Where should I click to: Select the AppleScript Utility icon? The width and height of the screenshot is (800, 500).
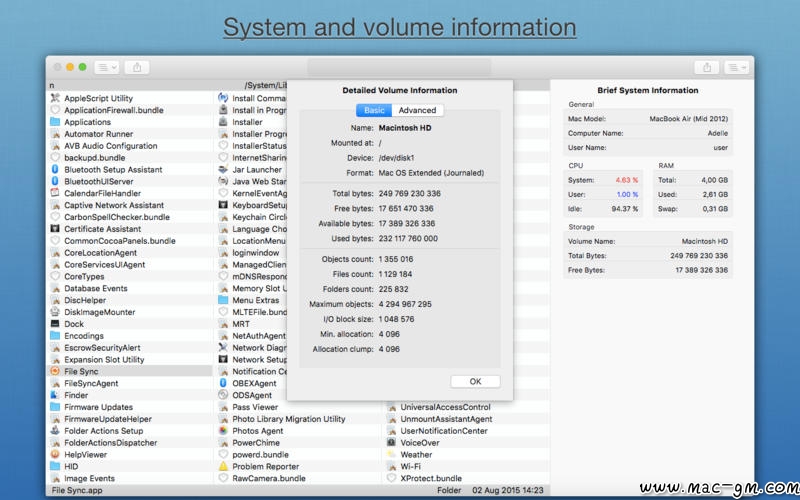point(55,98)
